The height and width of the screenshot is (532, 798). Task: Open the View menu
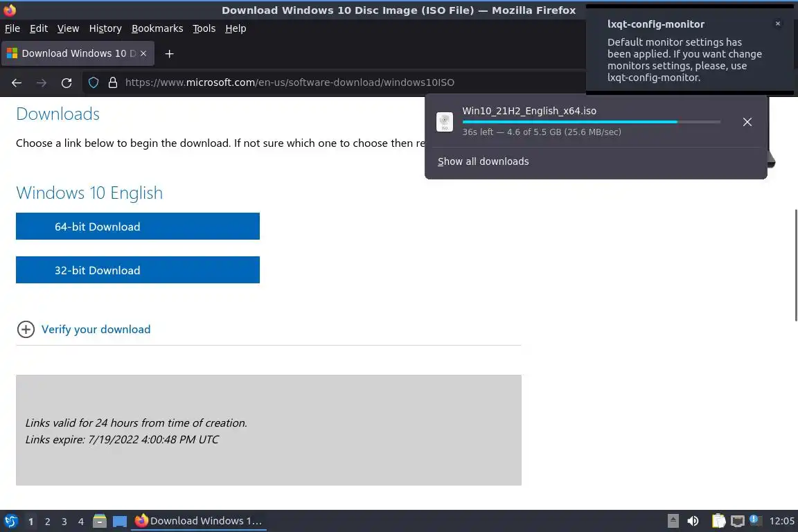point(68,28)
